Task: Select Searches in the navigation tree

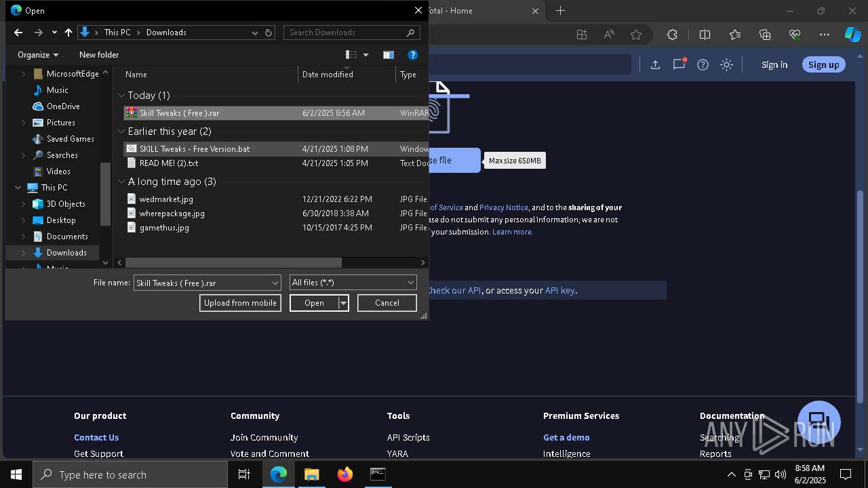Action: click(62, 155)
